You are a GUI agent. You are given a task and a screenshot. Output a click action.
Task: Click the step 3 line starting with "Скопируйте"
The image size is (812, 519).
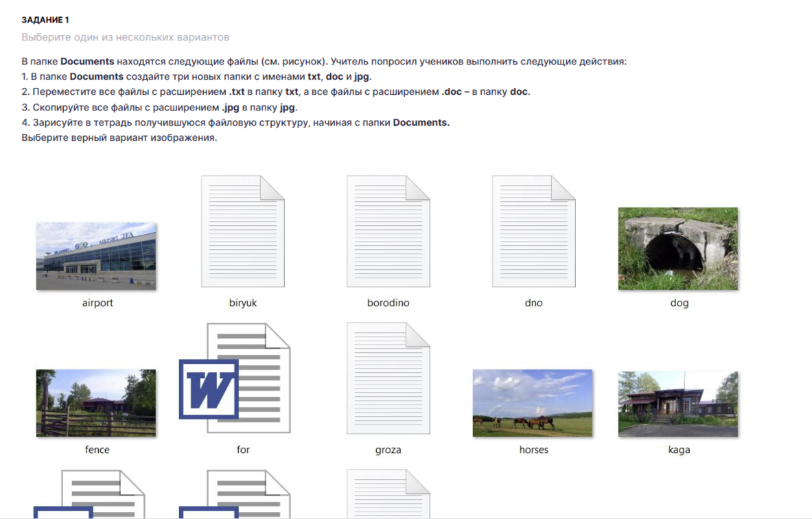159,108
